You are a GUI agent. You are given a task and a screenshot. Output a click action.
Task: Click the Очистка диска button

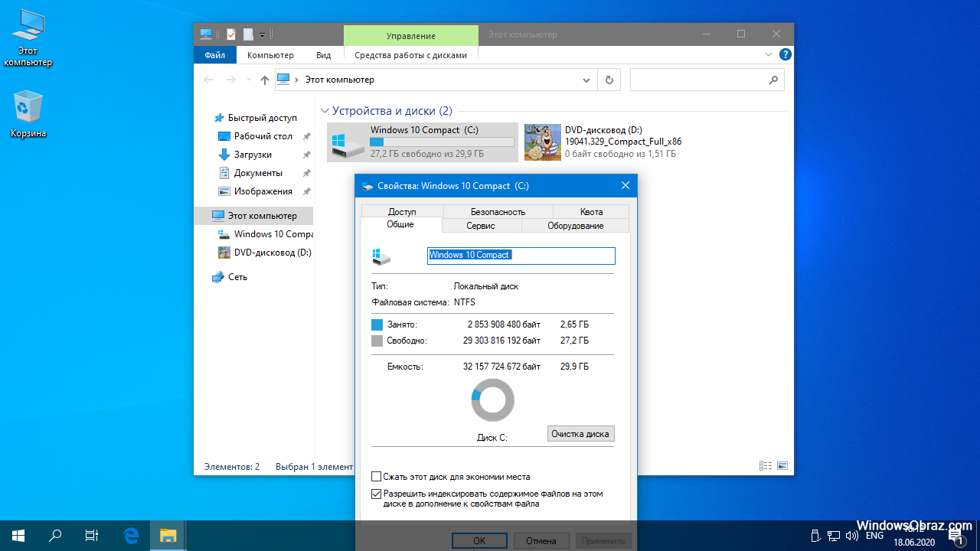click(580, 434)
